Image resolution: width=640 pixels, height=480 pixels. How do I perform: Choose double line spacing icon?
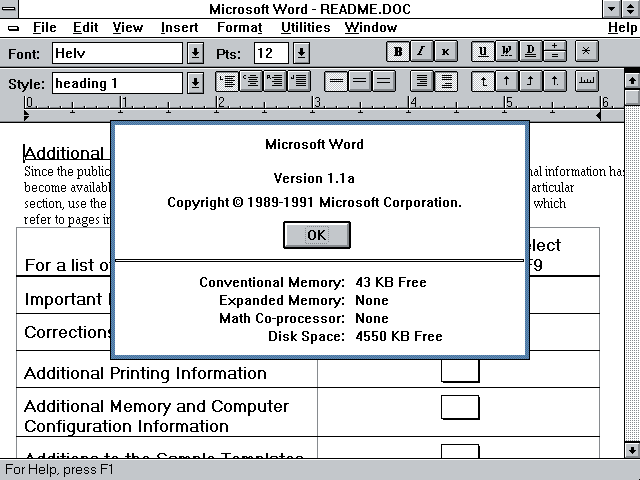click(384, 81)
